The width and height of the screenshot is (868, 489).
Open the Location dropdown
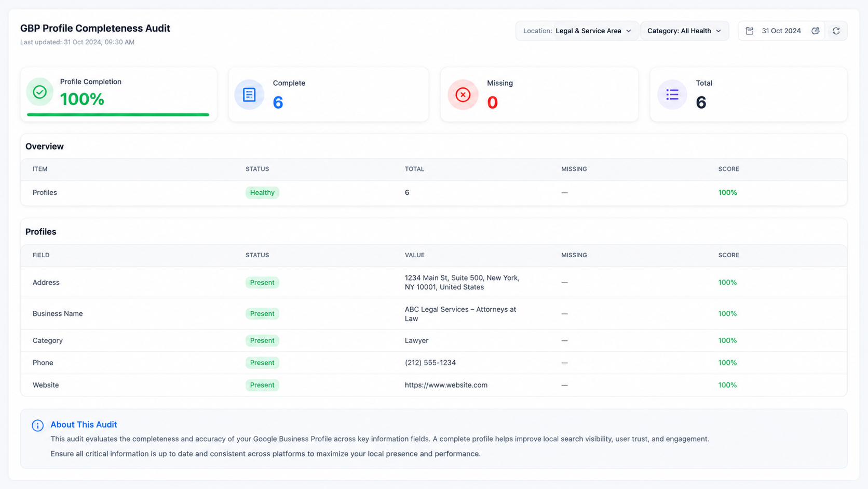click(x=577, y=31)
